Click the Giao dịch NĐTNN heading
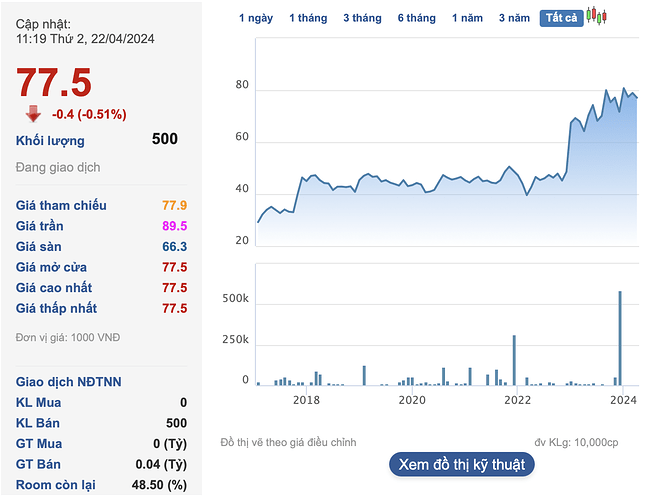The width and height of the screenshot is (647, 500). pyautogui.click(x=68, y=382)
